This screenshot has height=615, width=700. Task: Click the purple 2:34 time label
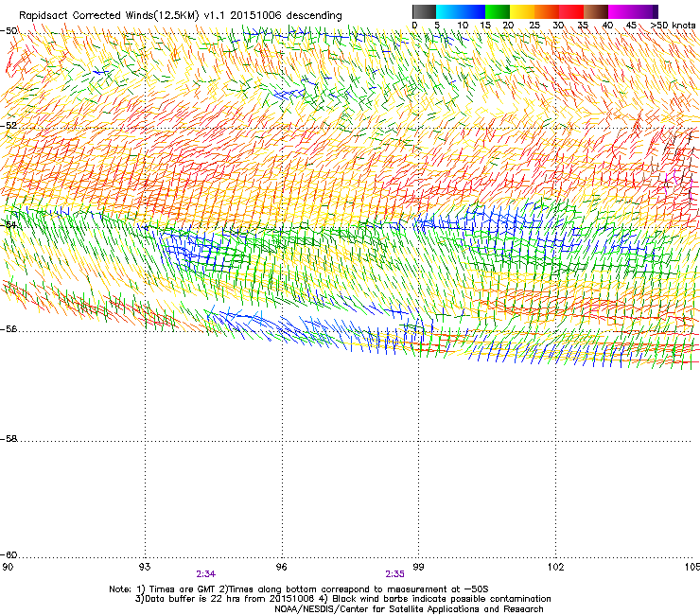206,574
